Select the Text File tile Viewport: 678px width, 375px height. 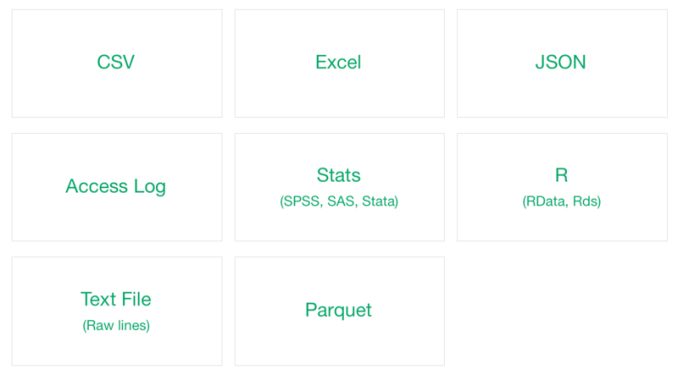click(x=117, y=311)
